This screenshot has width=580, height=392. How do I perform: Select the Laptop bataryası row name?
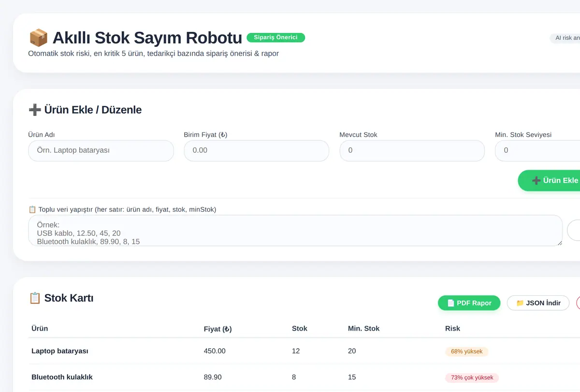[60, 351]
